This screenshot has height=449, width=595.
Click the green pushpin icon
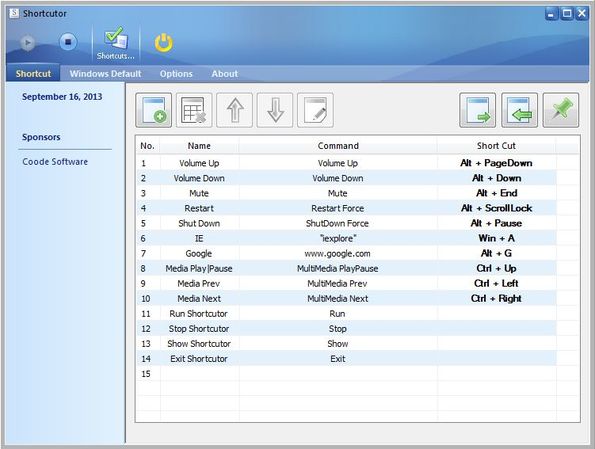click(561, 110)
